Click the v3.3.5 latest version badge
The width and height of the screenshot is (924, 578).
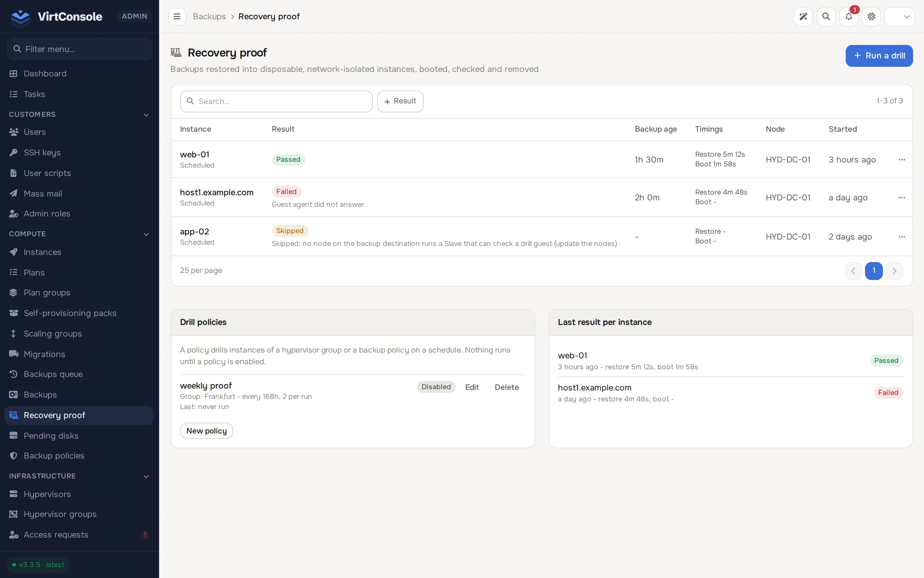pyautogui.click(x=38, y=565)
